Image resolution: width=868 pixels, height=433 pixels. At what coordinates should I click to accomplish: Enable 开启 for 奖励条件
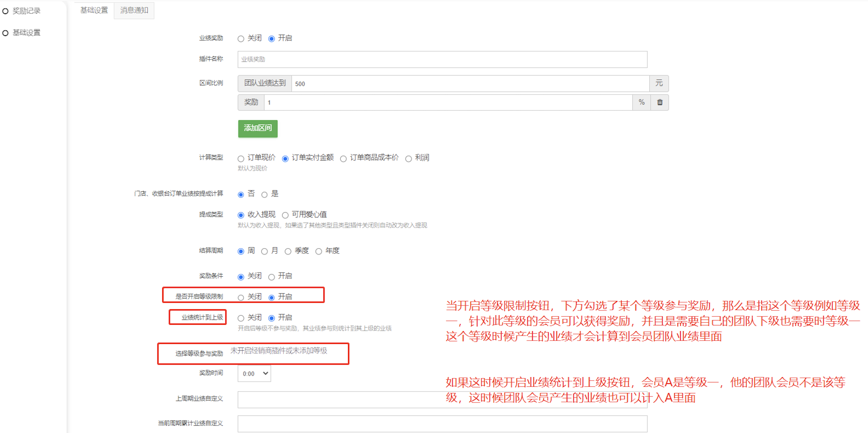coord(271,277)
